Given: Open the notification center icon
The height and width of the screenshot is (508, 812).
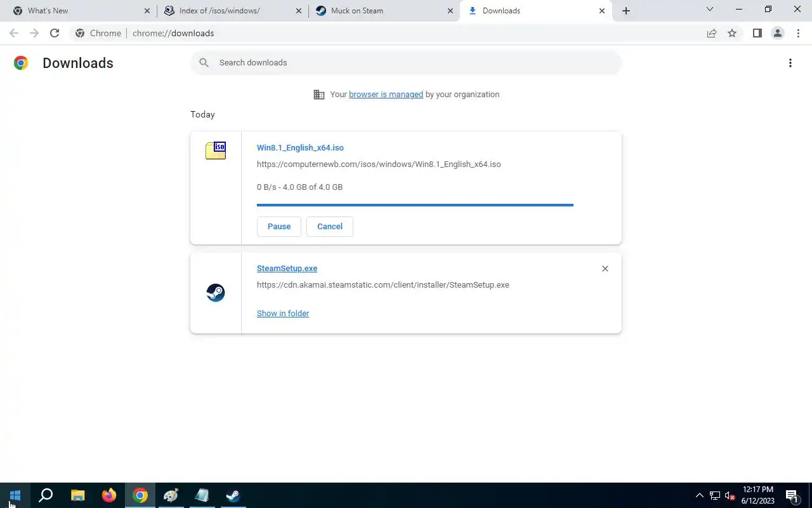Looking at the screenshot, I should coord(792,495).
